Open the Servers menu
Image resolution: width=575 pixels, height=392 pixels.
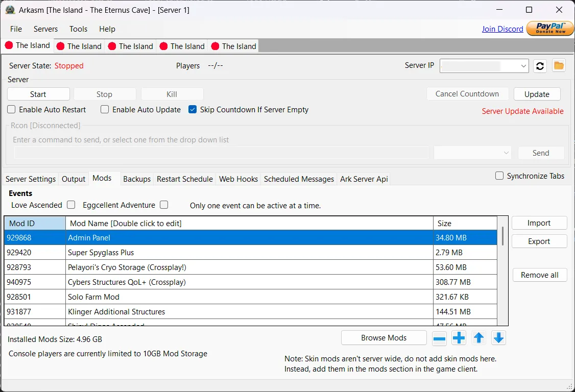pyautogui.click(x=45, y=29)
